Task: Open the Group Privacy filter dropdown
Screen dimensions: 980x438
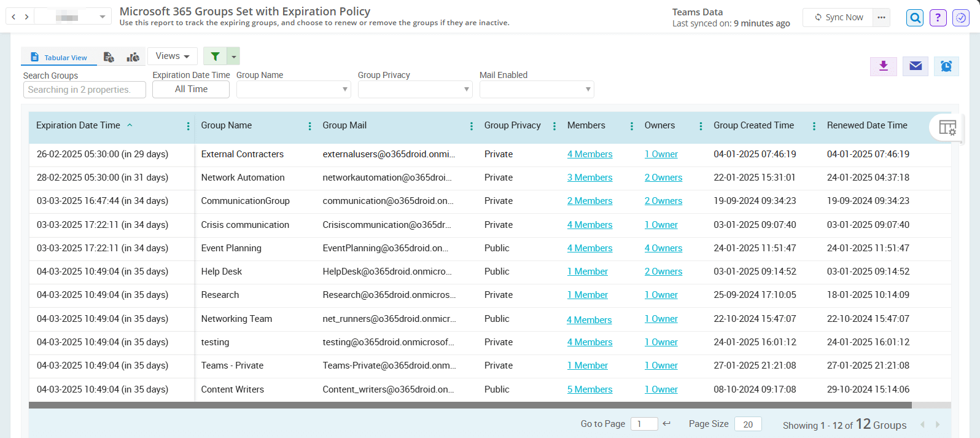Action: [415, 90]
